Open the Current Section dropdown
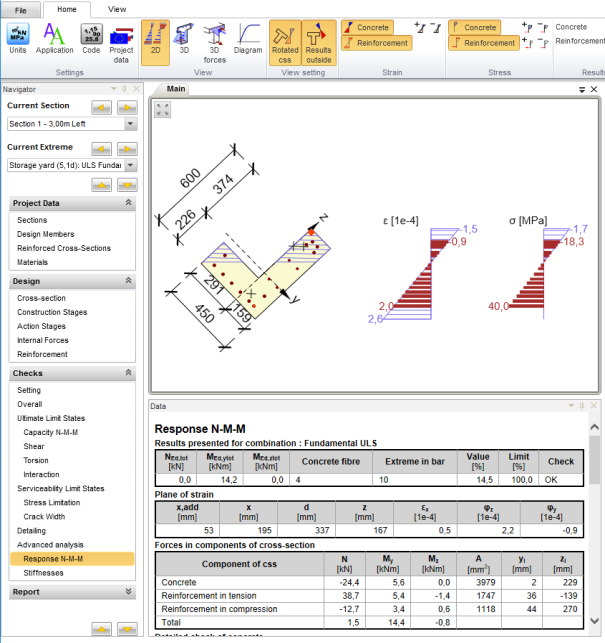 pyautogui.click(x=131, y=124)
